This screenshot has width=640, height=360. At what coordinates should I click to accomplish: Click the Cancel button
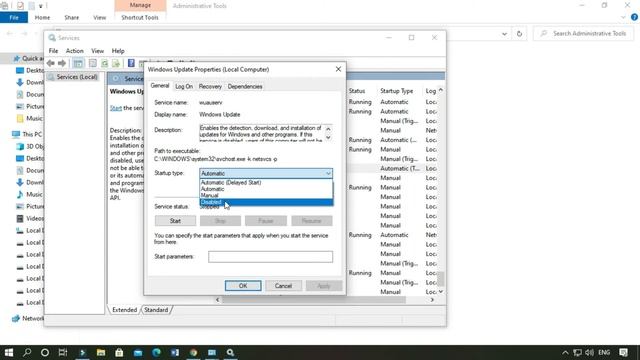[x=283, y=286]
